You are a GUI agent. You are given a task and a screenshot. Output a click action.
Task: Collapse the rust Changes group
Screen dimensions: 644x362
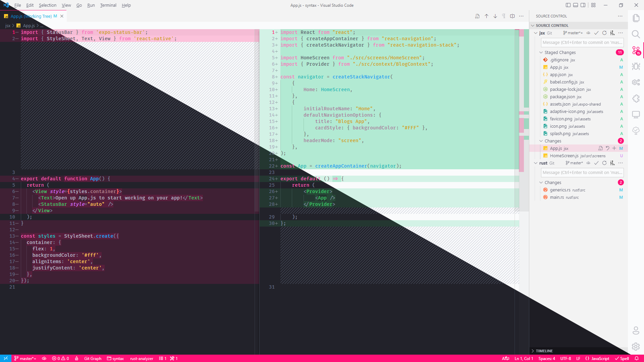pos(541,182)
